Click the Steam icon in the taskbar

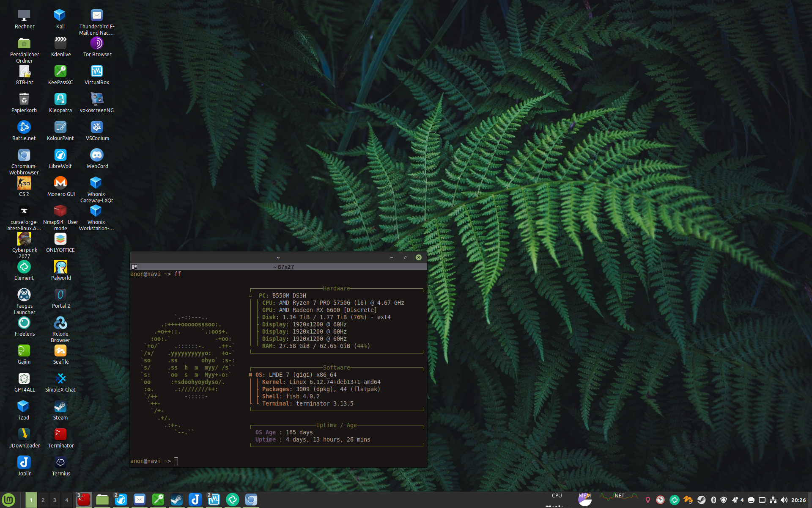click(176, 500)
